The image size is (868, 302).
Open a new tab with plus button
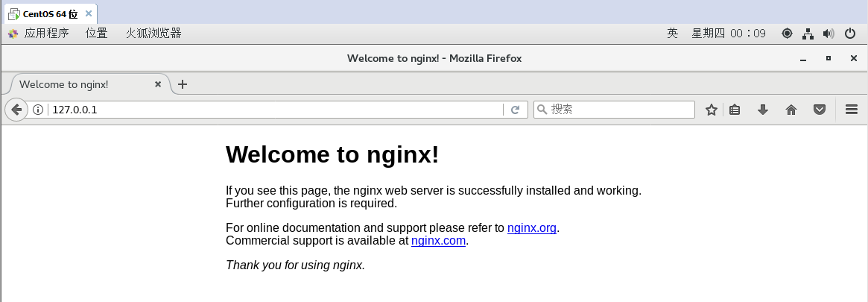click(183, 84)
